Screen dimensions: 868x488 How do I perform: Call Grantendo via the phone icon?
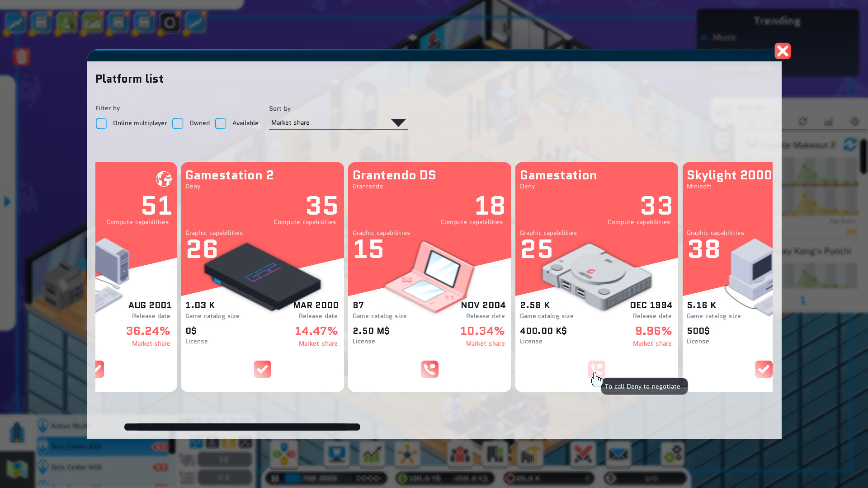429,369
